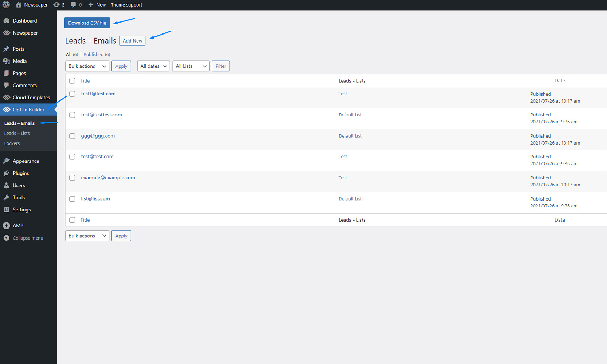607x364 pixels.
Task: Tick the select-all checkbox in table header
Action: (x=72, y=81)
